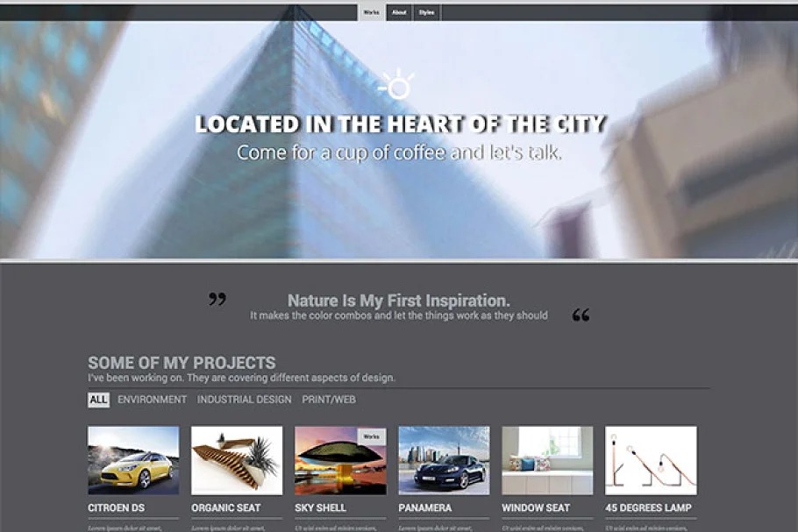Click the closing quotation mark icon

pos(581,316)
